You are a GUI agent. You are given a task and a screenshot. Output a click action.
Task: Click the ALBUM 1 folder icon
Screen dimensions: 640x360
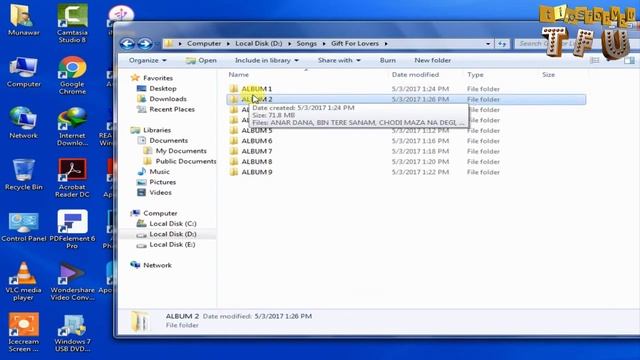click(233, 89)
